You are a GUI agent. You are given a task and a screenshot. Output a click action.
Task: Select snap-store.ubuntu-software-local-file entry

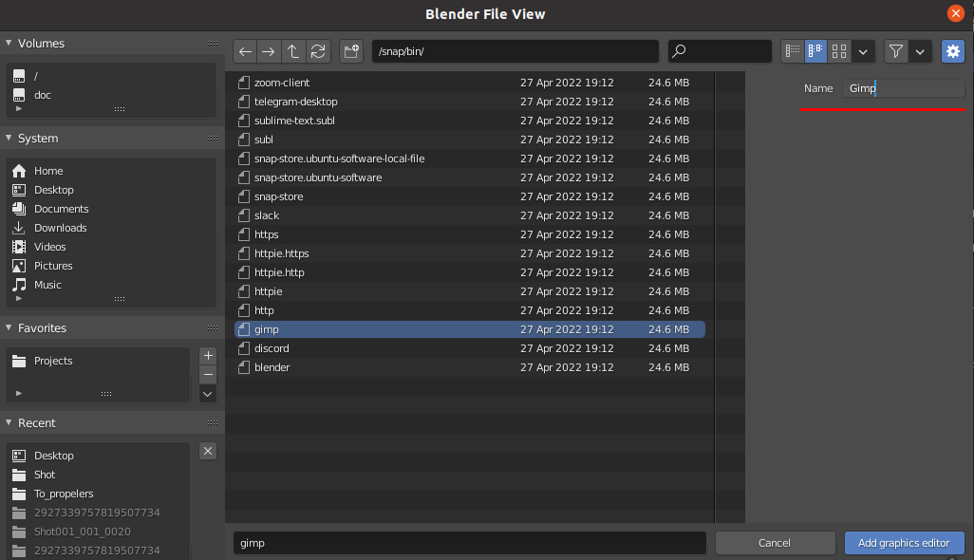(x=470, y=159)
